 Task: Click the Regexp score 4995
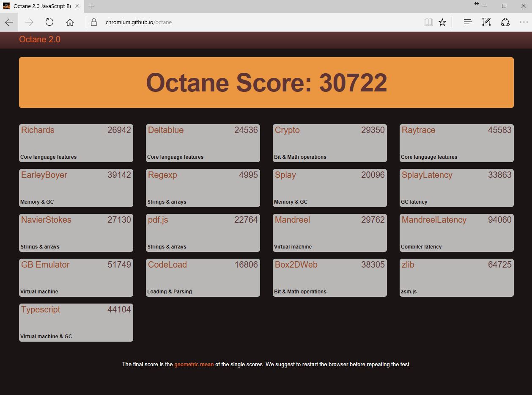pos(248,175)
